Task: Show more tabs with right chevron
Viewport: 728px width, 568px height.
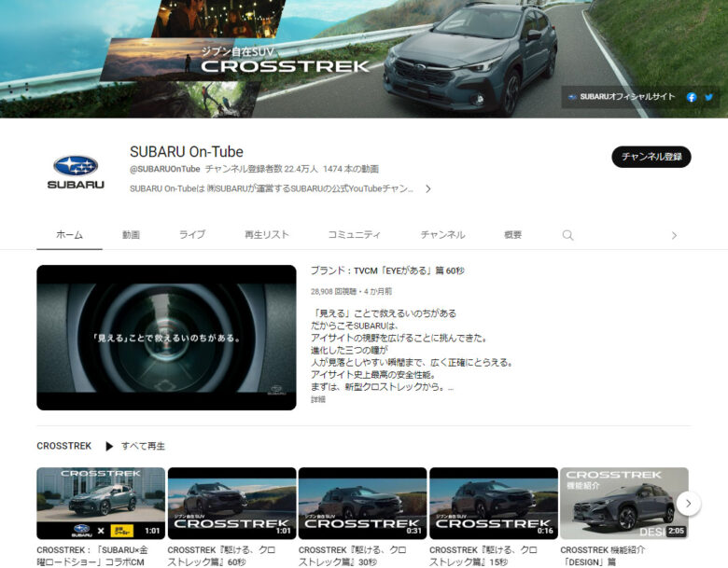Action: click(674, 235)
